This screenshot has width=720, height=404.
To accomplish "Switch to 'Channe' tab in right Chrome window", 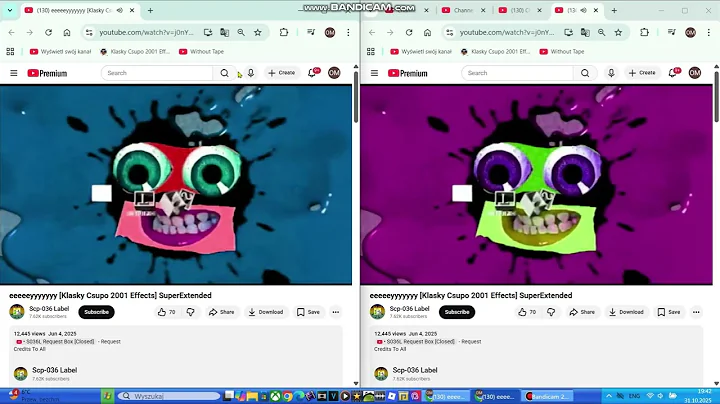I will [x=463, y=10].
